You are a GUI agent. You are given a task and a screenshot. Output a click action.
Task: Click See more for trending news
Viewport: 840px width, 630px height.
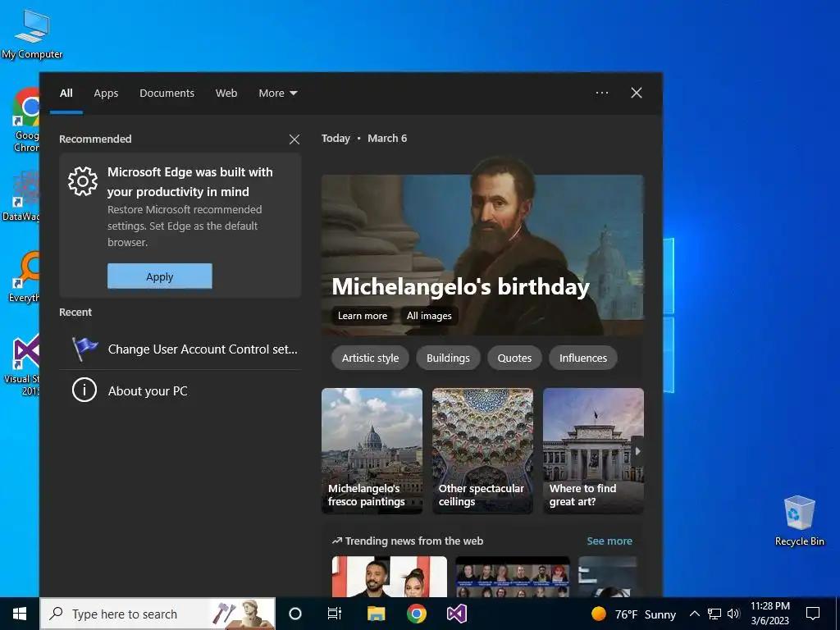click(x=609, y=541)
